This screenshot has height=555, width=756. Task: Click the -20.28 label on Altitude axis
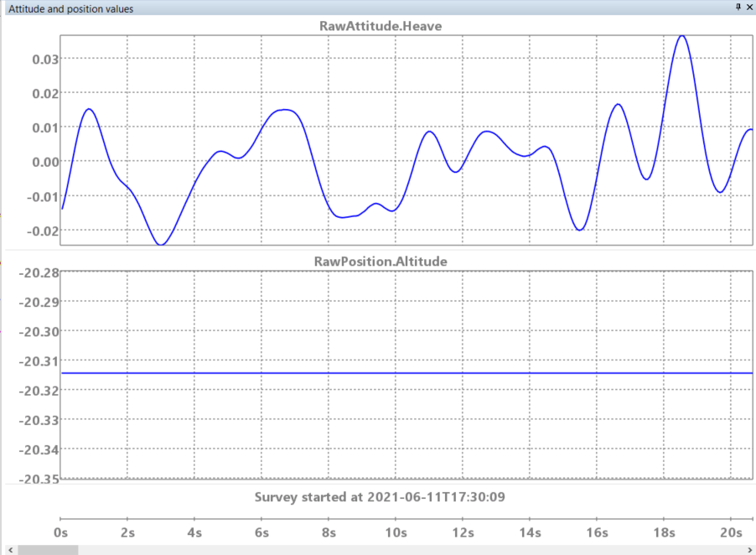coord(39,273)
